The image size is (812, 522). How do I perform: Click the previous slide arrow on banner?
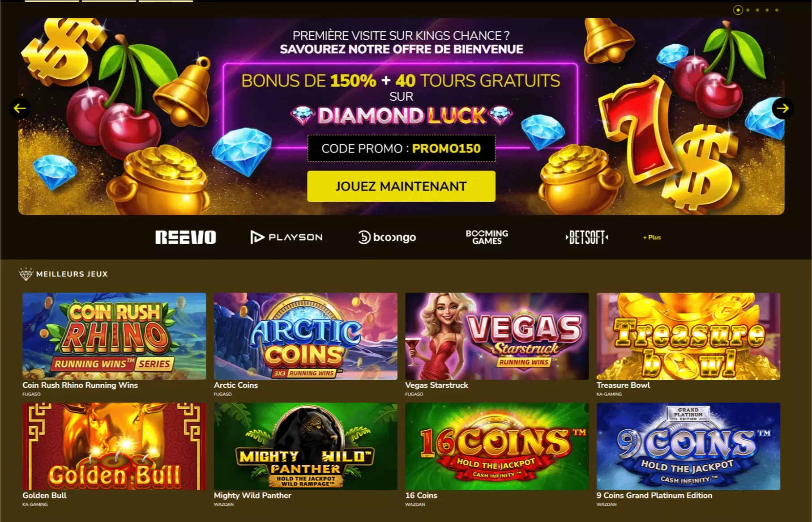coord(20,108)
